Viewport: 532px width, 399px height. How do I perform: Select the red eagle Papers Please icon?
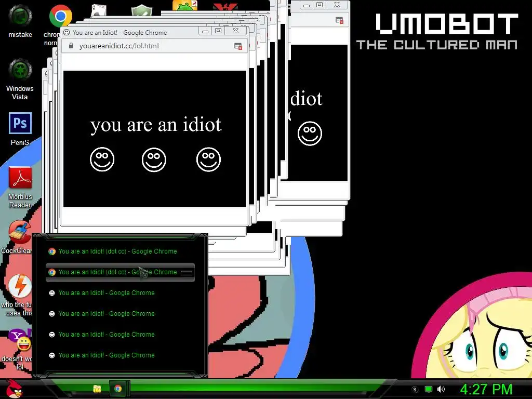(225, 6)
